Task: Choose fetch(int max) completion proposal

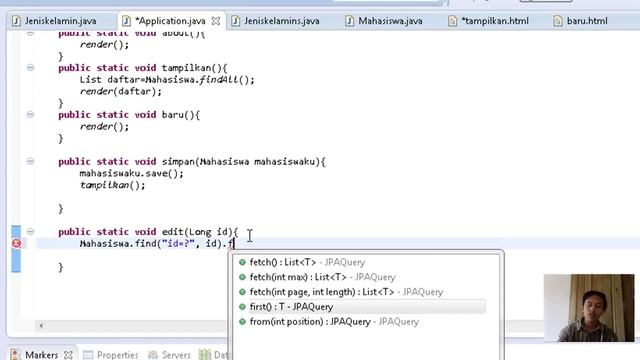Action: point(322,277)
